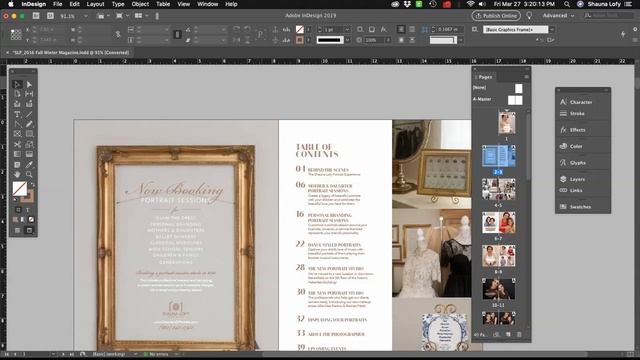Open the Type menu

[118, 4]
